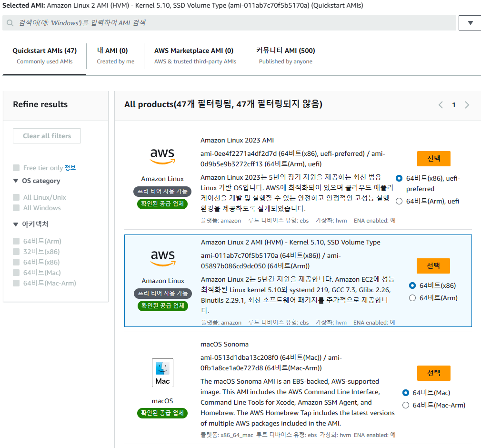Image resolution: width=481 pixels, height=448 pixels.
Task: Select 64비트(Arm), uefi radio for Amazon Linux 2023
Action: (x=399, y=201)
